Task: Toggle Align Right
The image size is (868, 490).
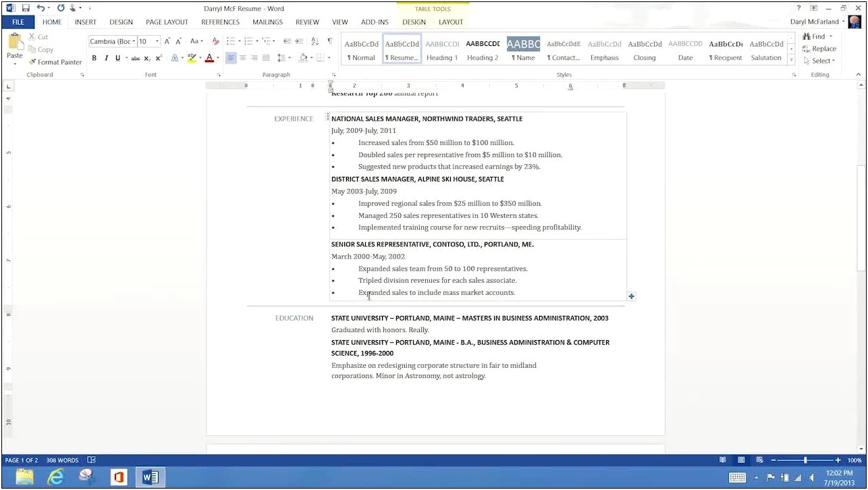Action: point(254,58)
